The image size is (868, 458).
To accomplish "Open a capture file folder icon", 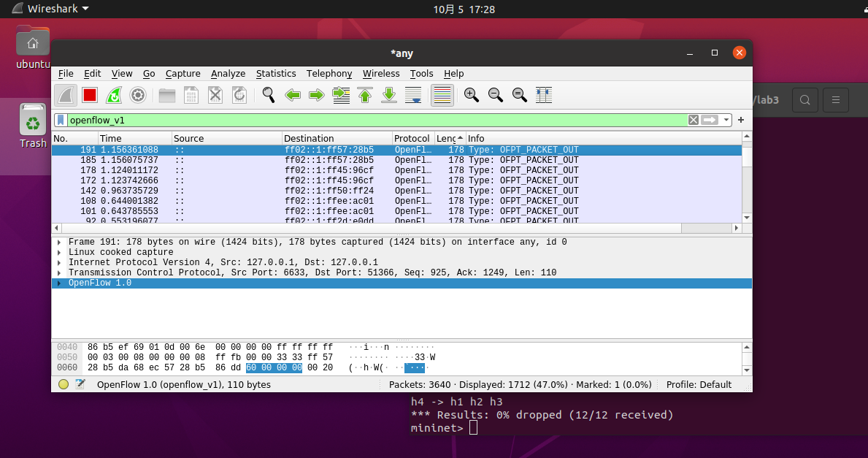I will click(166, 95).
